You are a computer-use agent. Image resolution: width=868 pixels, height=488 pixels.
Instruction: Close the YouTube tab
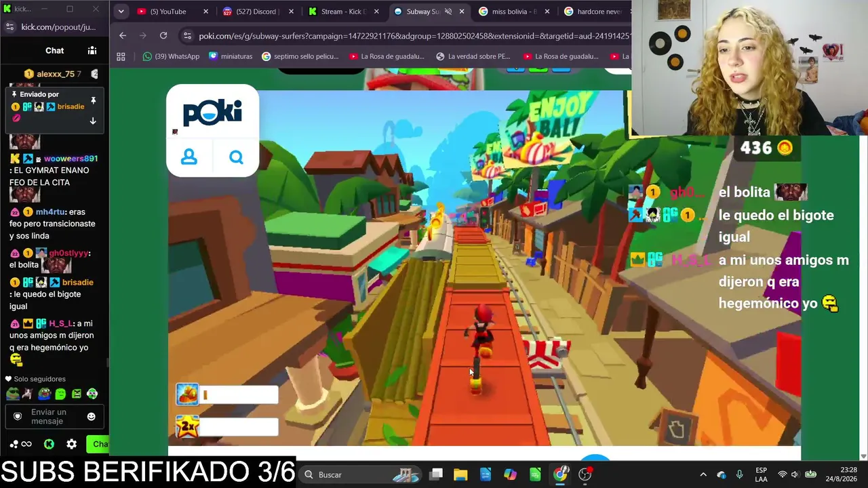point(205,12)
